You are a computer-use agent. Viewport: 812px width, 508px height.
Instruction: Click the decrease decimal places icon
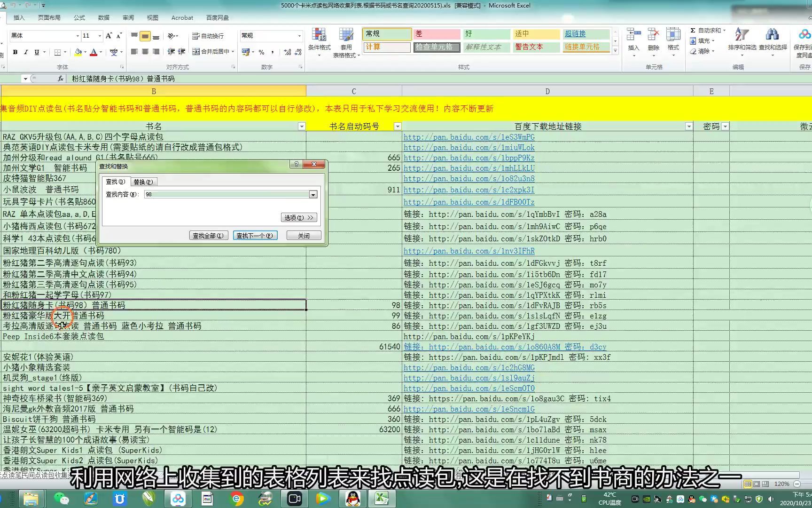(298, 52)
